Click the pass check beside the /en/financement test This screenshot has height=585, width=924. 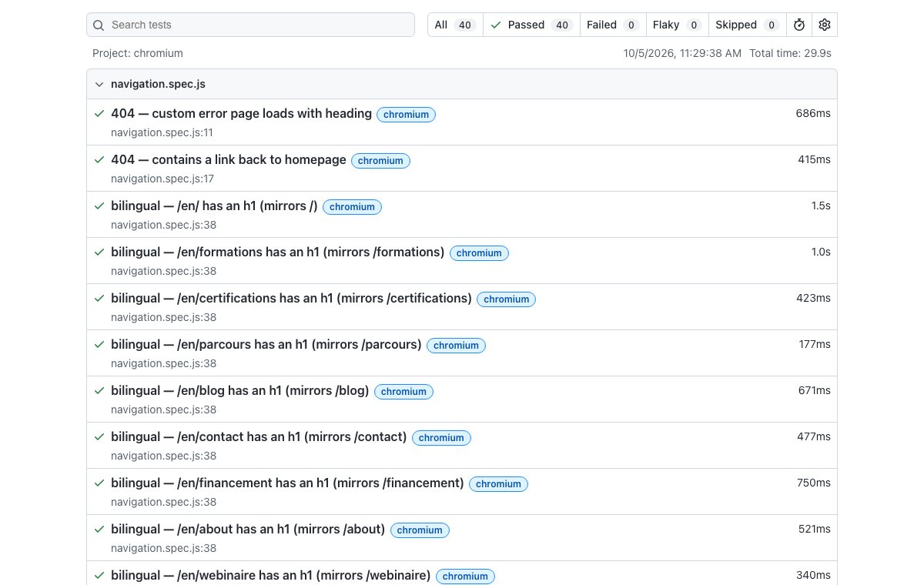[99, 483]
